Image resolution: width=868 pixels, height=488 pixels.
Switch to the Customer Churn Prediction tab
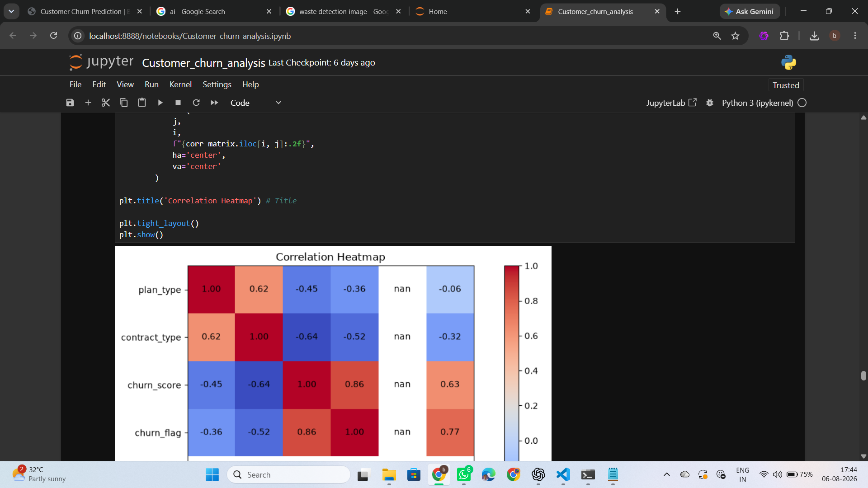pos(85,12)
